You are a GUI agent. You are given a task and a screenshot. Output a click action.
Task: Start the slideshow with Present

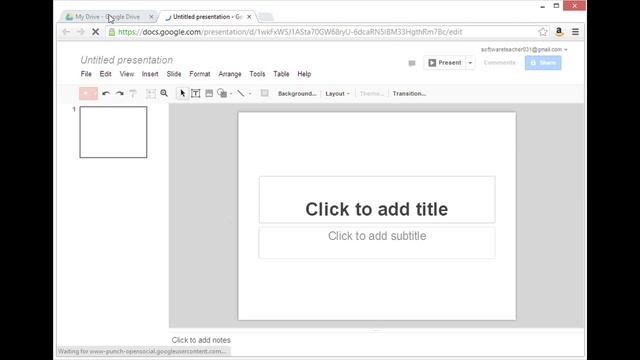(x=444, y=63)
